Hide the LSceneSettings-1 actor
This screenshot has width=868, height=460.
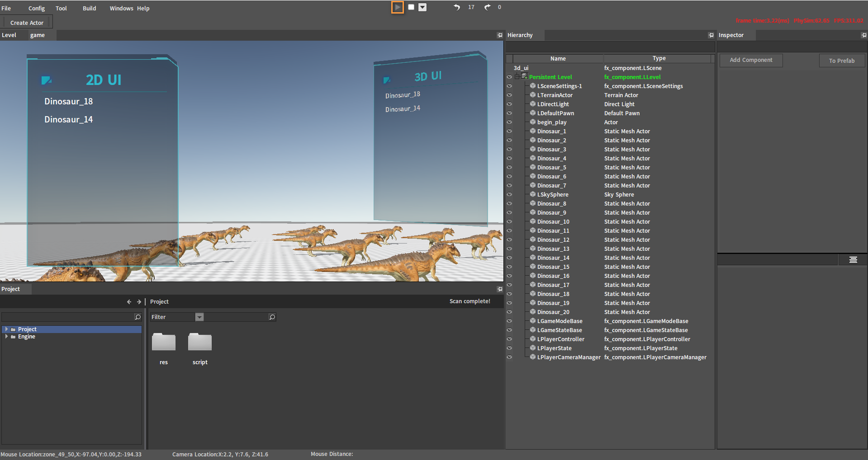(x=509, y=86)
